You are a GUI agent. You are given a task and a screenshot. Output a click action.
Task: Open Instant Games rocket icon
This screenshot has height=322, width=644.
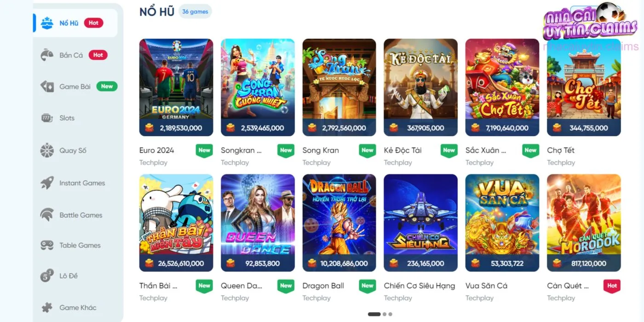tap(47, 183)
